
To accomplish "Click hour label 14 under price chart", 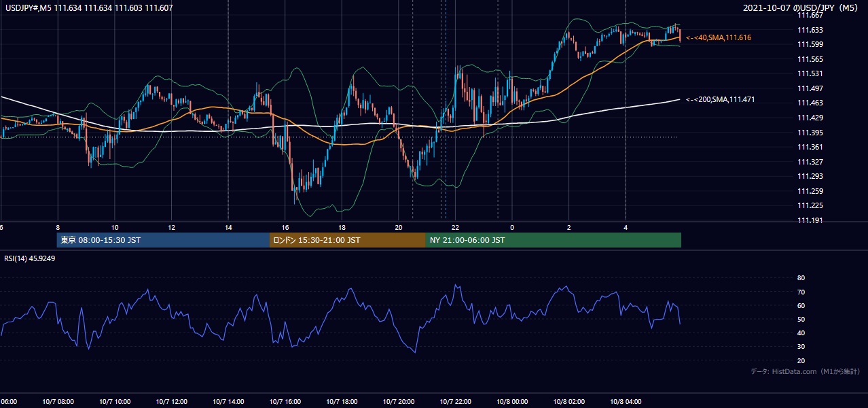I will (228, 228).
